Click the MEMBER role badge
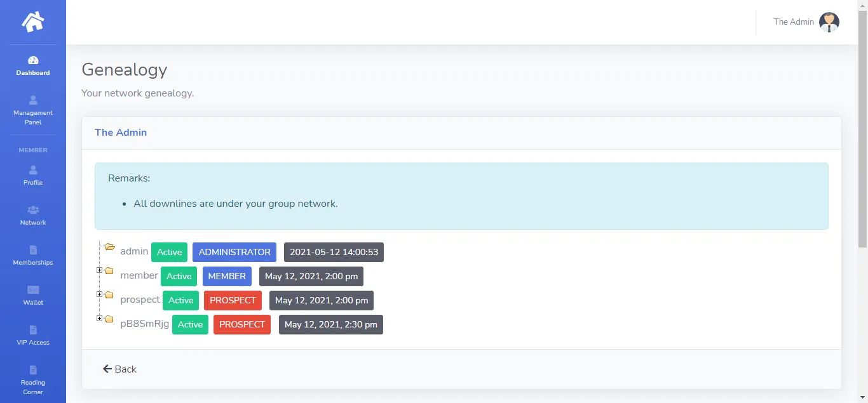 coord(227,276)
